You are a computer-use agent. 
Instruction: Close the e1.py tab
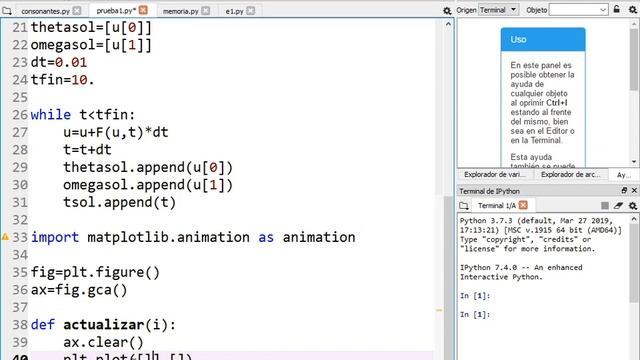tap(251, 11)
